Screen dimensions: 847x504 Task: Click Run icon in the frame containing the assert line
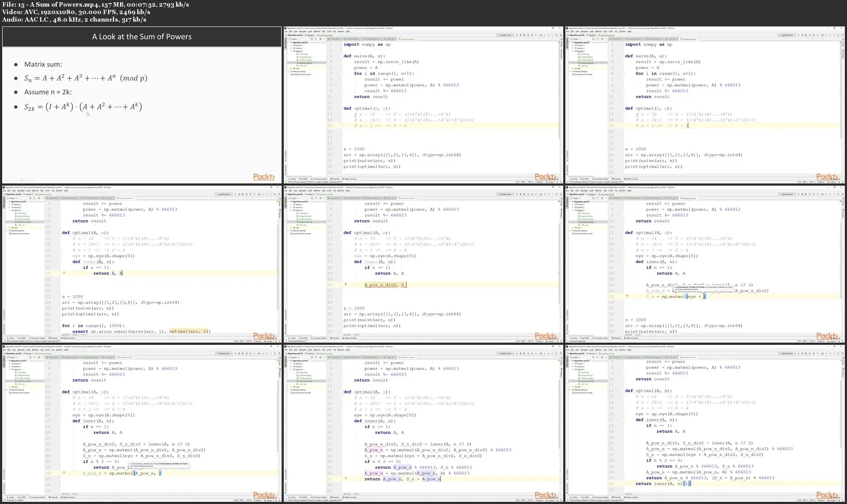[x=235, y=194]
